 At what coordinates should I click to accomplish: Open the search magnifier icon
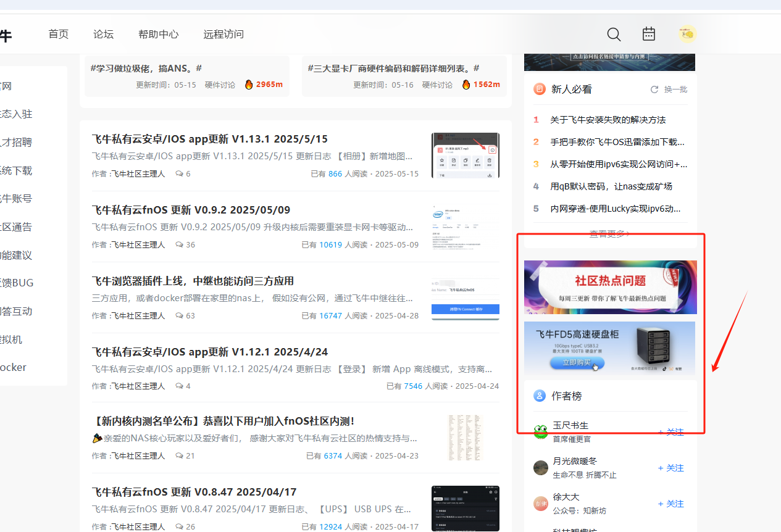click(614, 34)
